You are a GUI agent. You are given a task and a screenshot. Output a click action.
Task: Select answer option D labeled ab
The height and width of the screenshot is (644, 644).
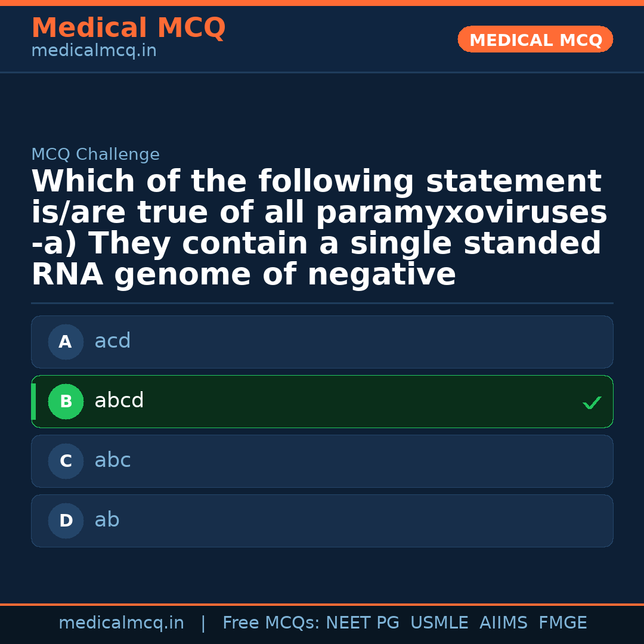[x=322, y=521]
